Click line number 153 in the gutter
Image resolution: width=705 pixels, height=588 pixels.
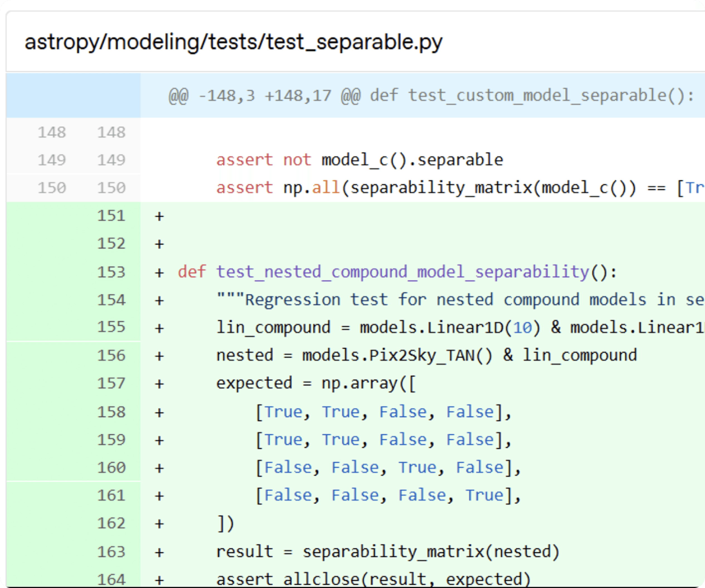[111, 272]
